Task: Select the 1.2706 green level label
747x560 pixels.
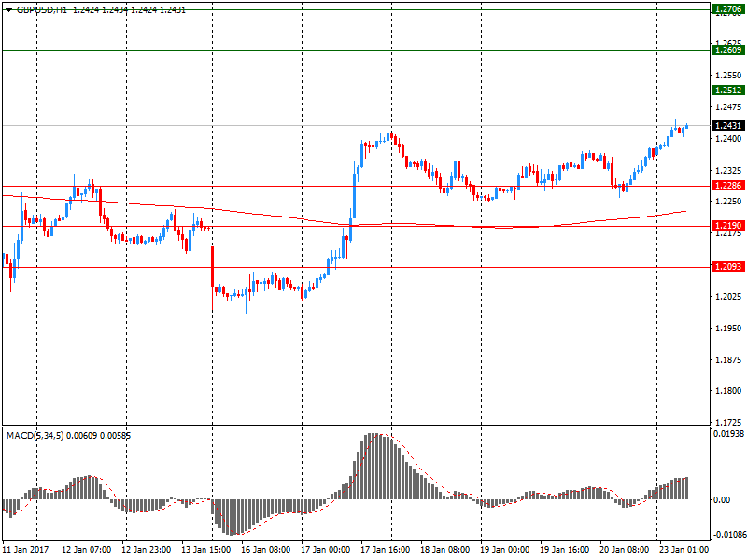Action: pos(728,9)
